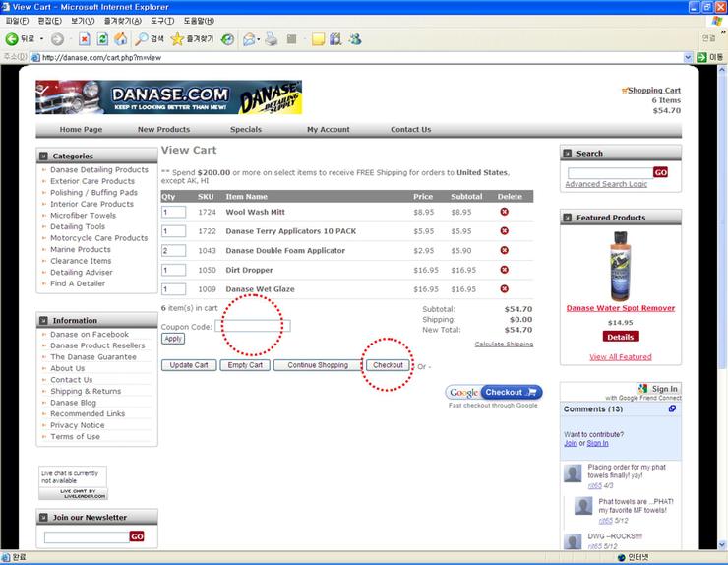Open Shipping & Returns info link
The height and width of the screenshot is (565, 728).
click(x=86, y=391)
